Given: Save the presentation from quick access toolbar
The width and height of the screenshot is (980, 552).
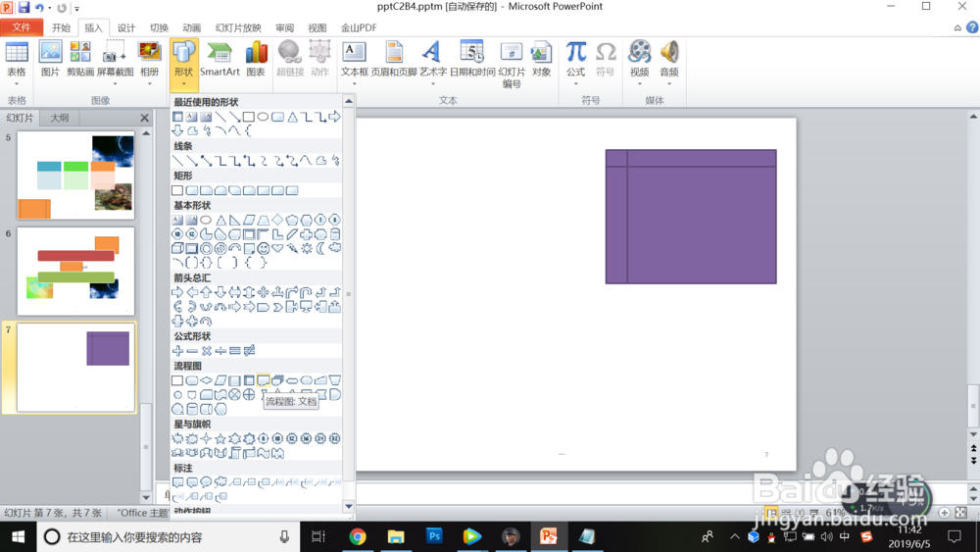Looking at the screenshot, I should [24, 8].
